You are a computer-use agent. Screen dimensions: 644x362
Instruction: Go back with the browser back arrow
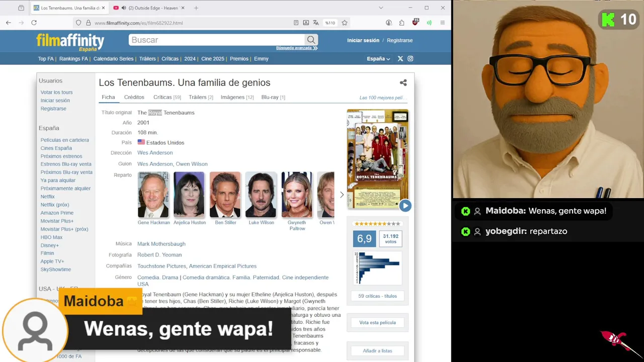(x=9, y=23)
